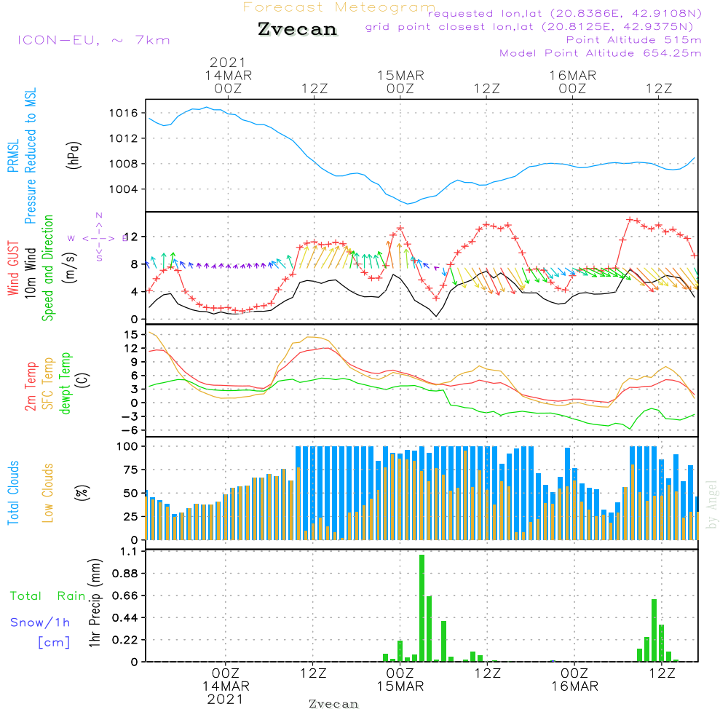This screenshot has width=728, height=728.
Task: Click the 'SFC Temp' orange label
Action: pyautogui.click(x=48, y=384)
